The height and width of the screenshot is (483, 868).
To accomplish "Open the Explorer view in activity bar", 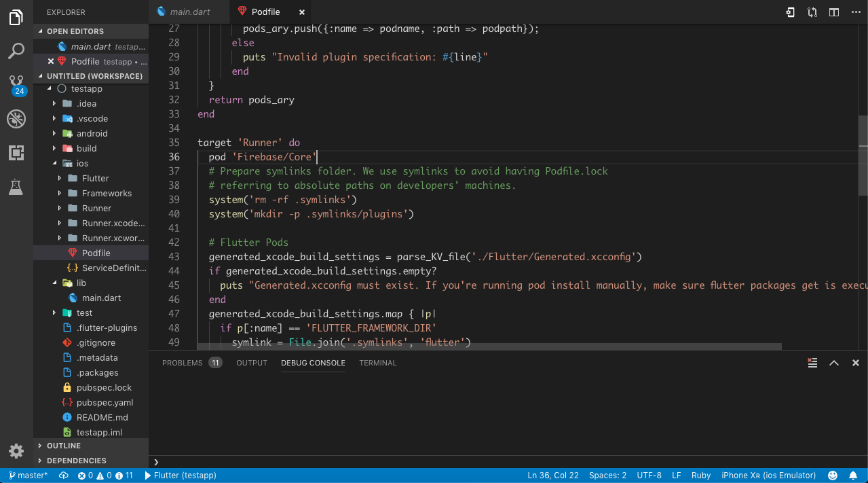I will [16, 18].
